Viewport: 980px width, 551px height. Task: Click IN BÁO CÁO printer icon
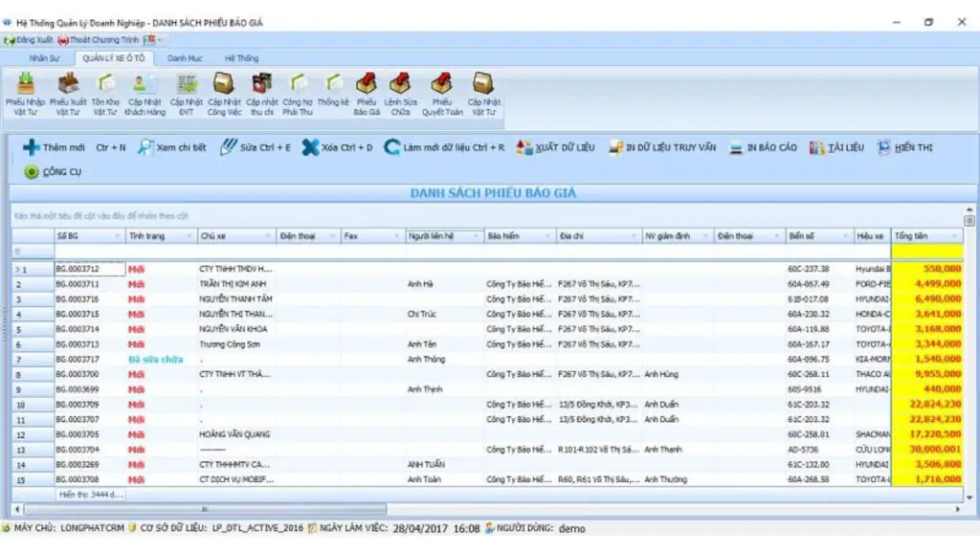click(736, 148)
